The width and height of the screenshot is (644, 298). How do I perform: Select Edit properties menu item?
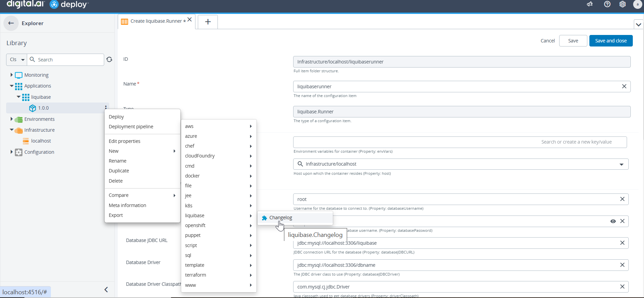coord(143,141)
